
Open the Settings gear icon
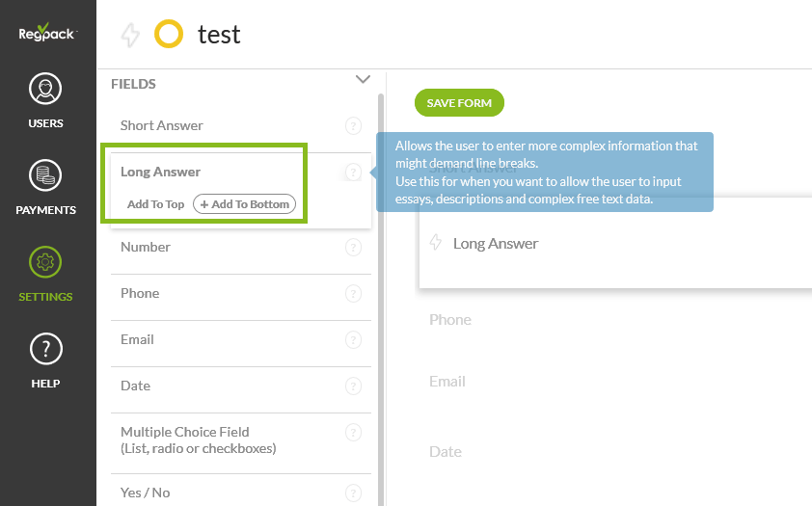pos(45,263)
